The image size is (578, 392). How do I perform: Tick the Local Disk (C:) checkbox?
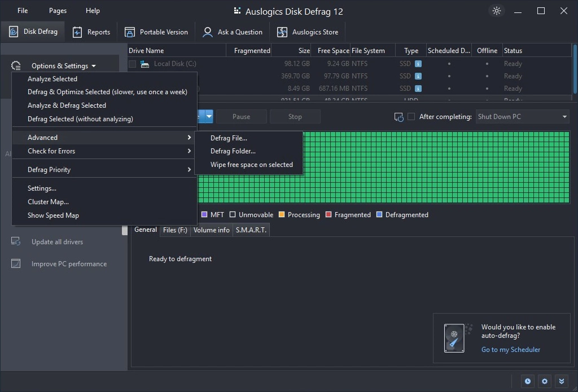(132, 64)
